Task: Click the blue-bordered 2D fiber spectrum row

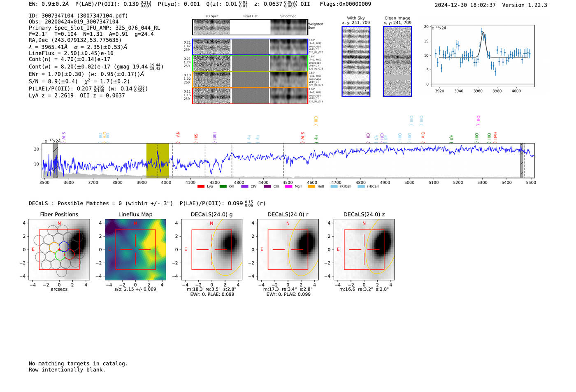Action: pos(250,47)
